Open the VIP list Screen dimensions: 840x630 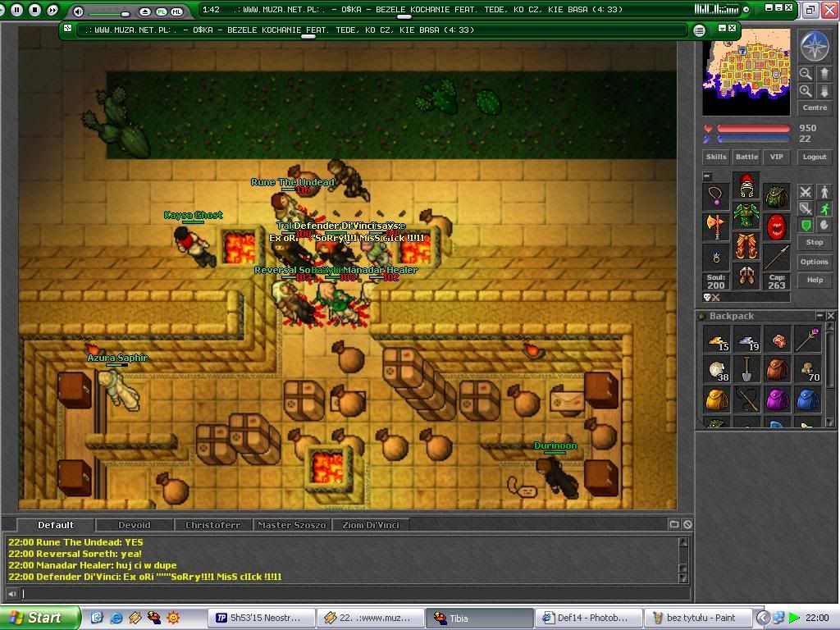coord(776,157)
